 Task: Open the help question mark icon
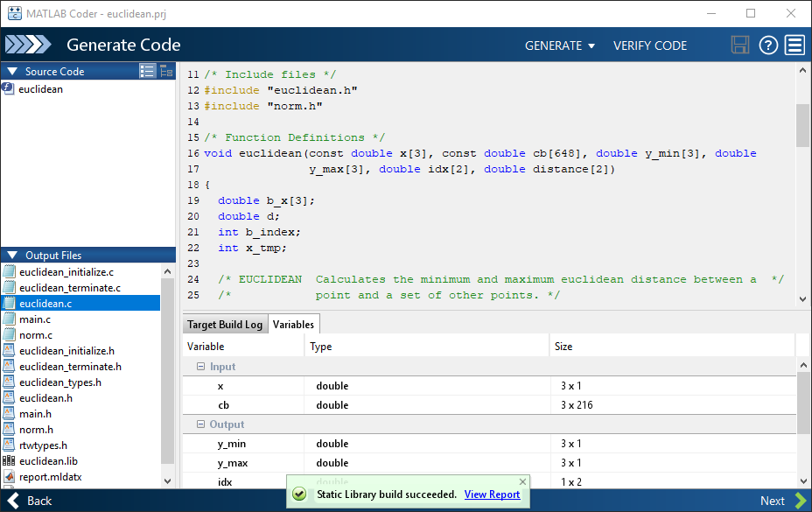point(768,46)
